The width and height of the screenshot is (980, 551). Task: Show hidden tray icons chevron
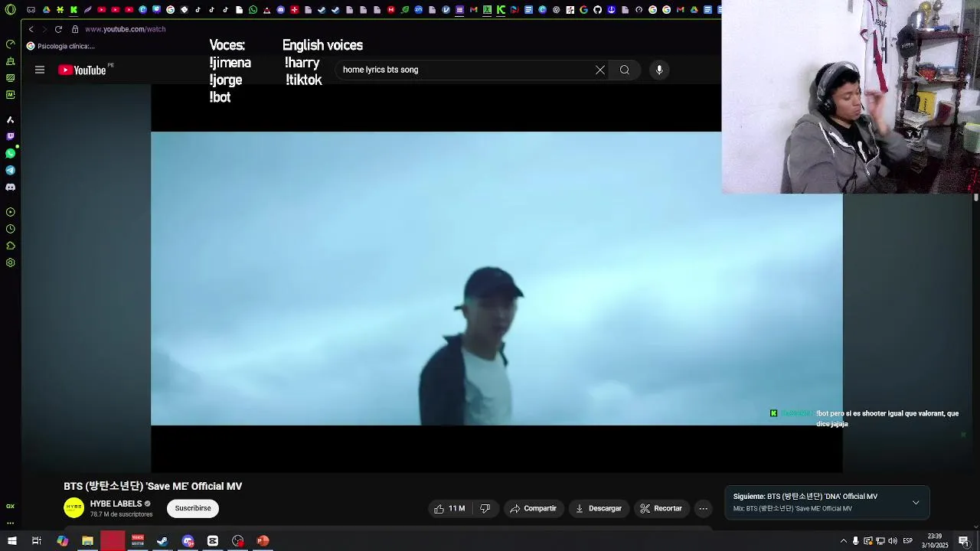[x=844, y=541]
